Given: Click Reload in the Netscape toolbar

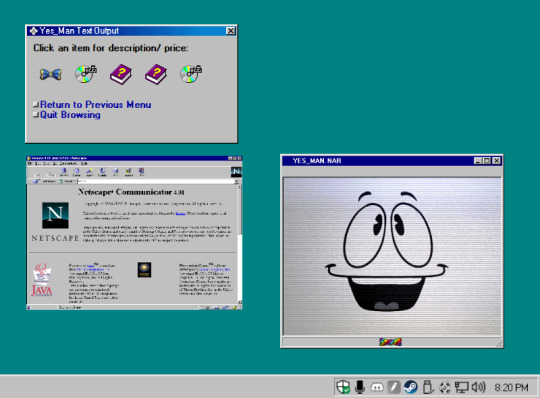Looking at the screenshot, I should (x=64, y=172).
